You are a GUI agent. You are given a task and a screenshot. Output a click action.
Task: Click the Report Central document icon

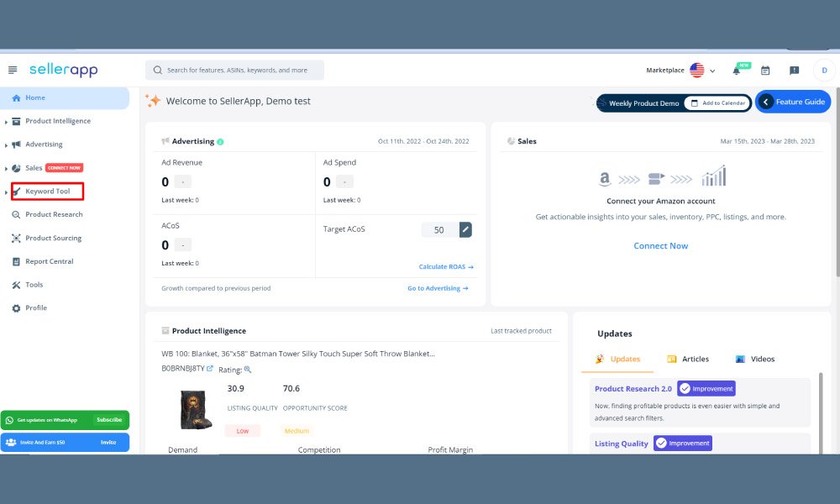16,262
